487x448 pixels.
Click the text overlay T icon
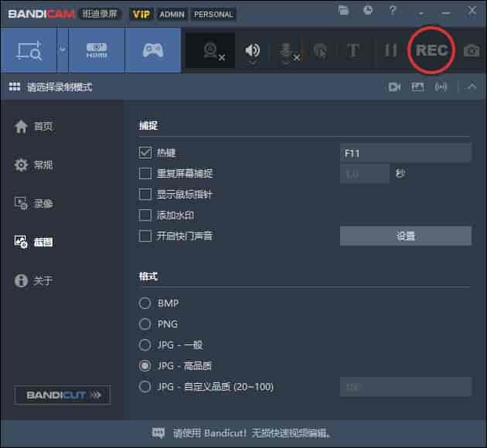coord(353,50)
